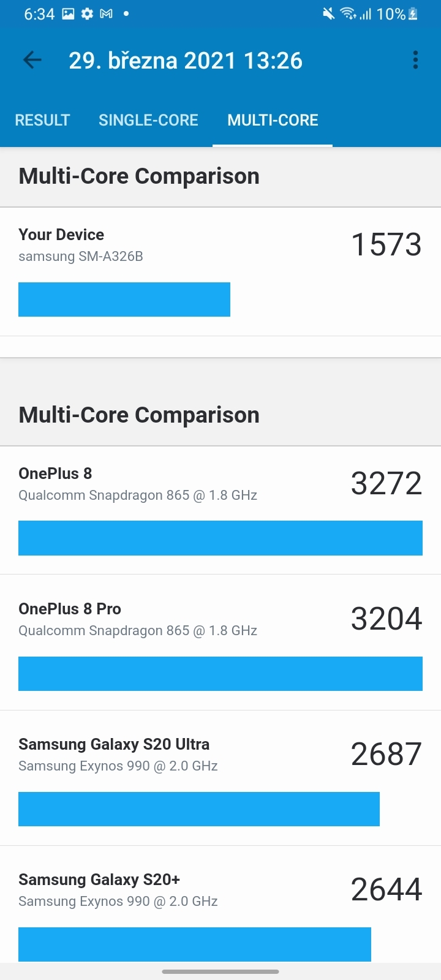Viewport: 441px width, 980px height.
Task: Tap the settings gear status icon
Action: (87, 13)
